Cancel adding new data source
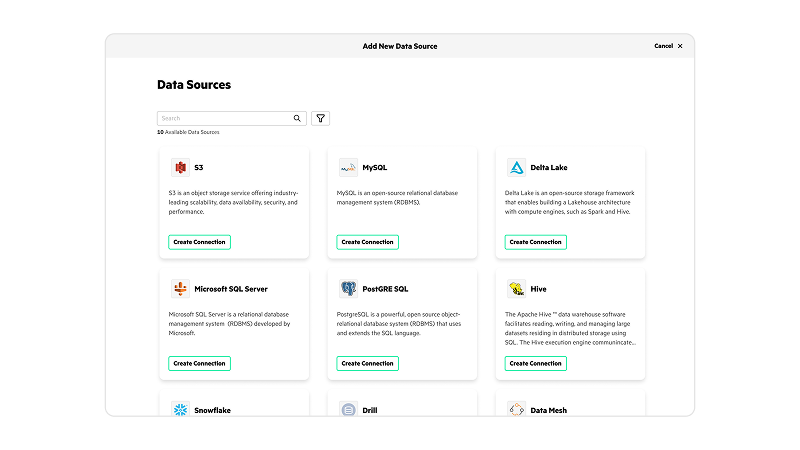 668,46
